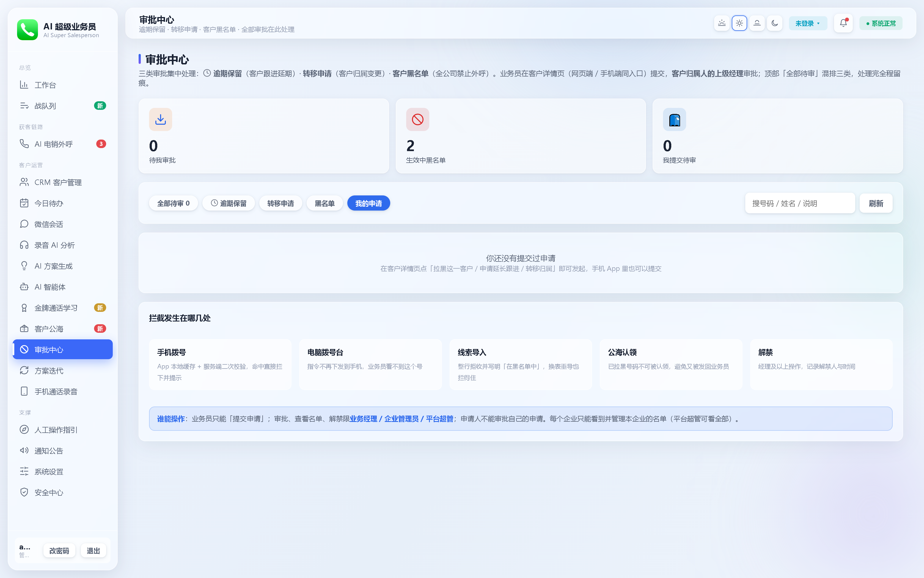The width and height of the screenshot is (924, 578).
Task: Select the 我的申请 tab
Action: (369, 203)
